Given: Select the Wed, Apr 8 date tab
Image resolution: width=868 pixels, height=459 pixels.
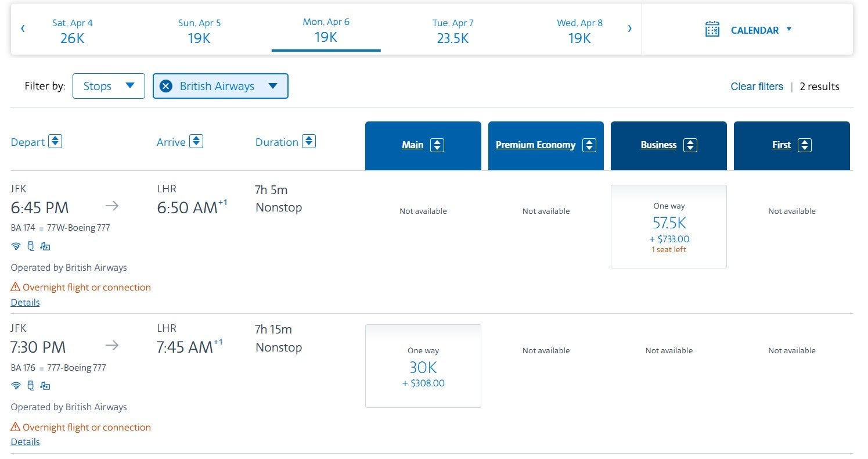Looking at the screenshot, I should point(579,30).
